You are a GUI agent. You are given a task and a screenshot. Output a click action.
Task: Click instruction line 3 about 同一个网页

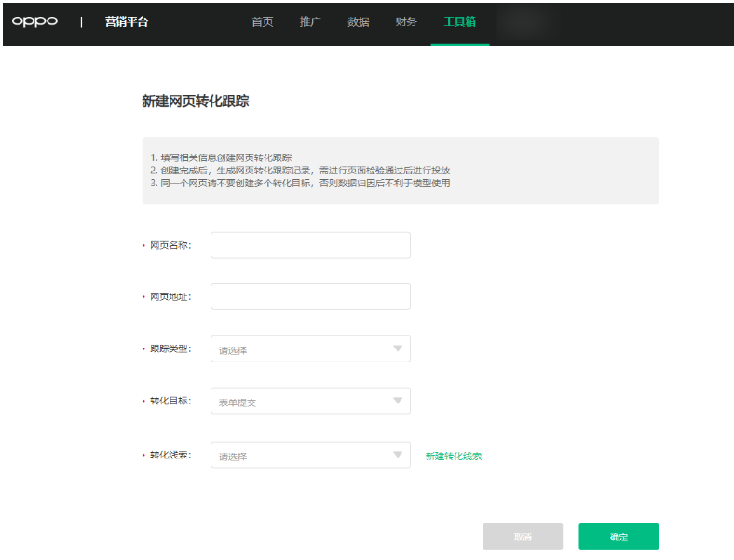click(x=300, y=183)
